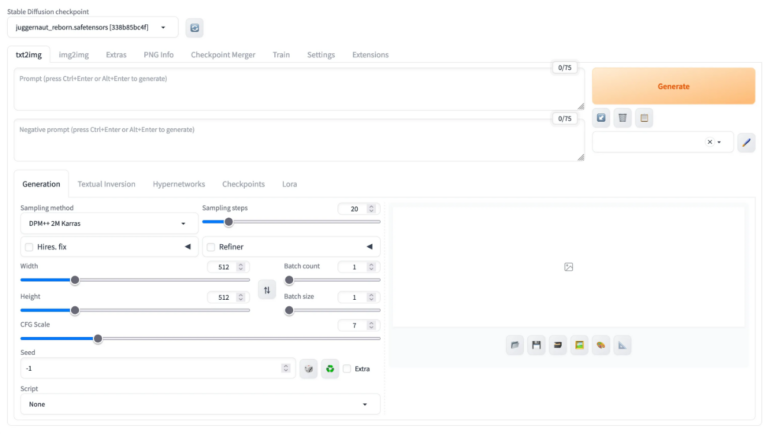Image resolution: width=768 pixels, height=434 pixels.
Task: Click the pencil icon to edit styles
Action: coord(746,143)
